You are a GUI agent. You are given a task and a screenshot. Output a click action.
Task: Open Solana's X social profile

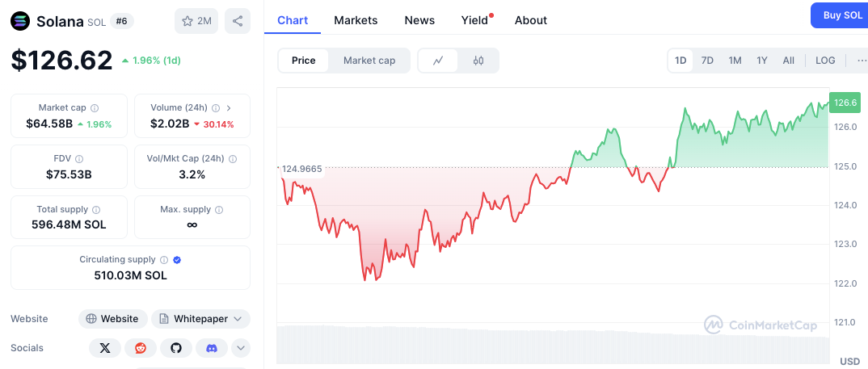tap(105, 348)
